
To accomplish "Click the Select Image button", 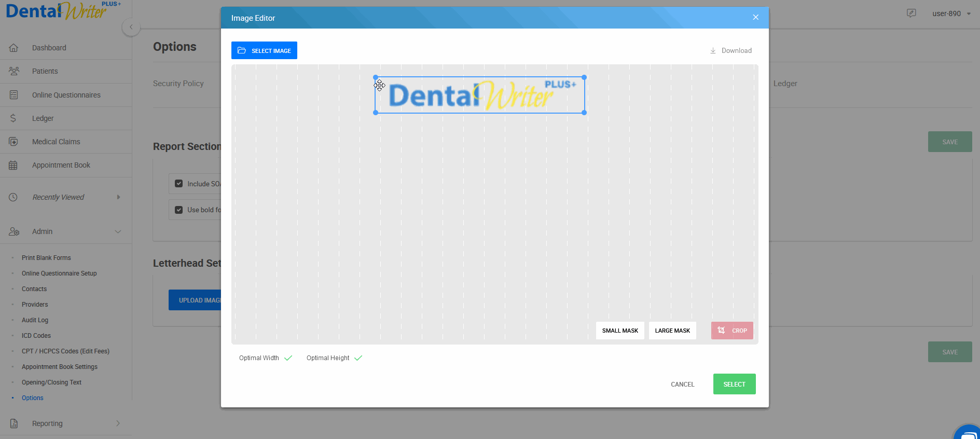I will (x=264, y=50).
